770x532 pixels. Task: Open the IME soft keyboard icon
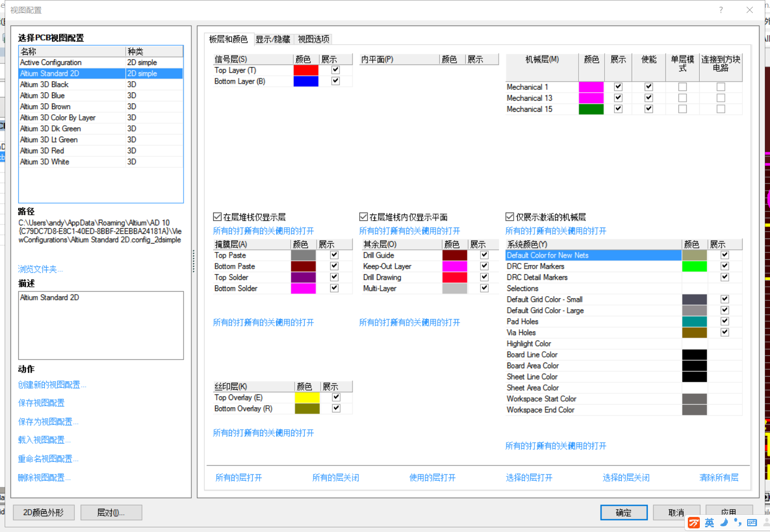coord(752,523)
